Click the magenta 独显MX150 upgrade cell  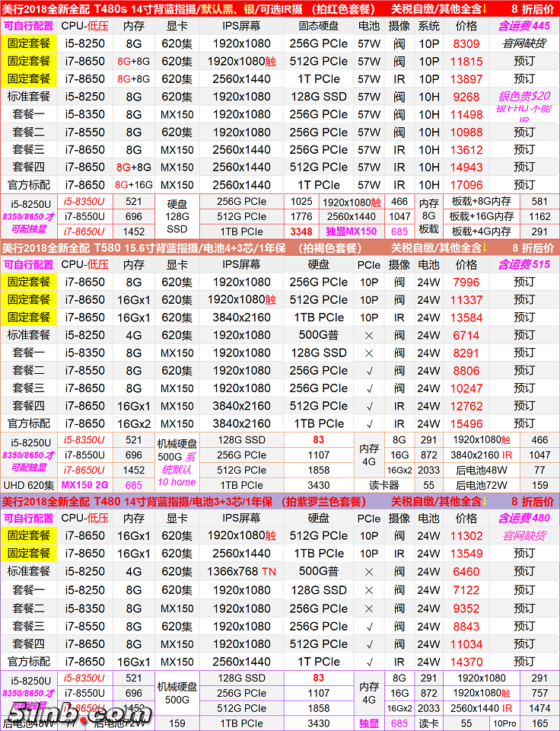point(351,231)
